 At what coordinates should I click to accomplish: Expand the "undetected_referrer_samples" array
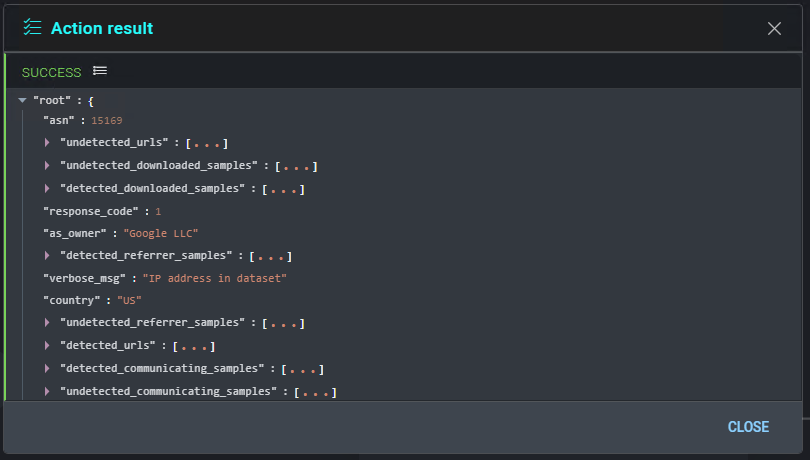(x=47, y=323)
